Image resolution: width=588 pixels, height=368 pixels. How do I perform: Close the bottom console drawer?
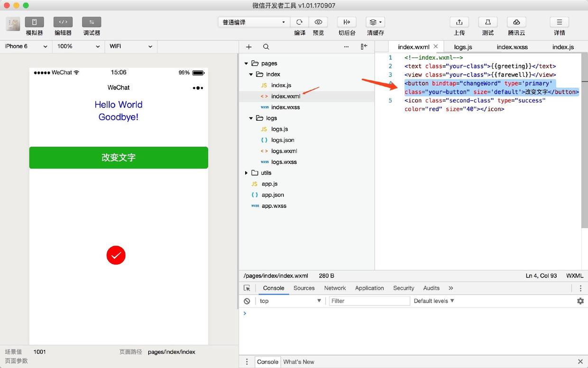coord(580,362)
